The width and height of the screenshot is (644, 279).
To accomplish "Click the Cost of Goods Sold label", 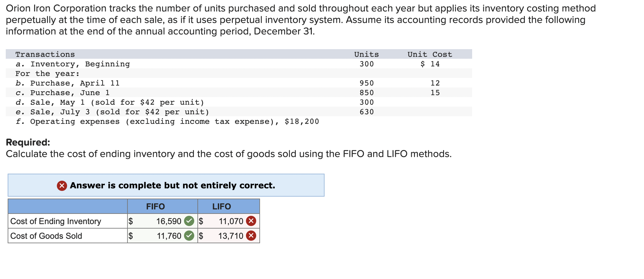I will coord(46,236).
